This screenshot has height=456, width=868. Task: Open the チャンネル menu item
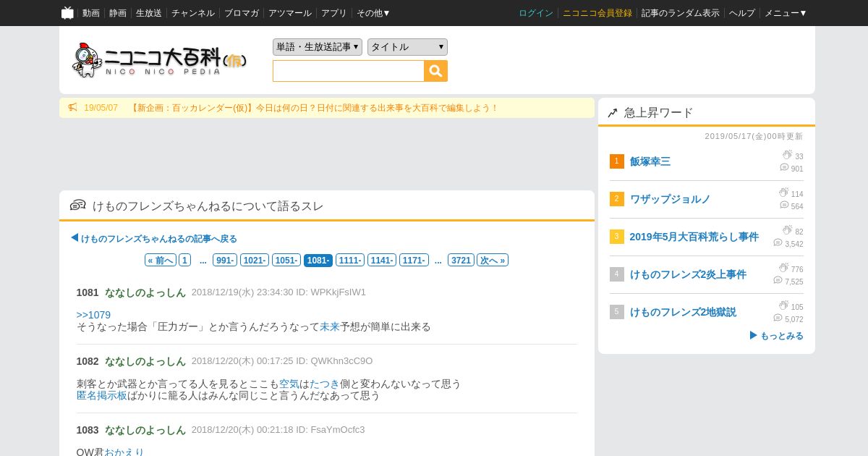(193, 13)
